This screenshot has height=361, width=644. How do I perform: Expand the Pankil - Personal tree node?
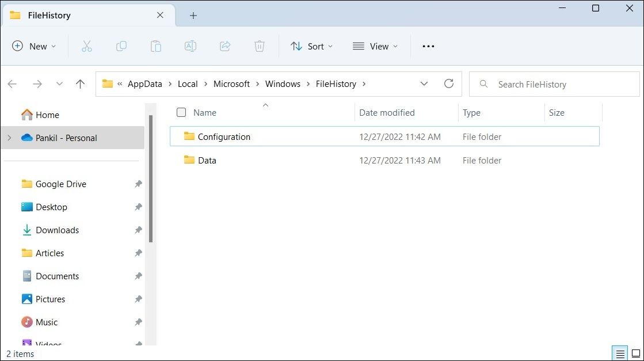[x=9, y=138]
